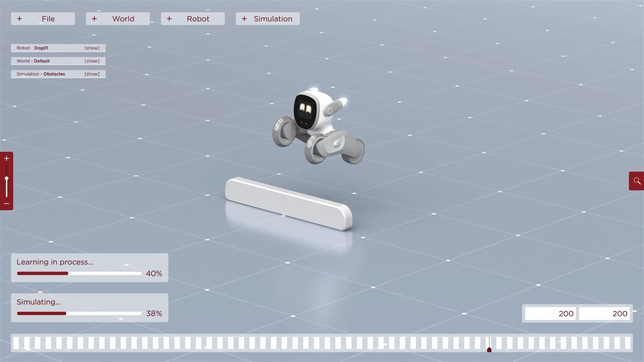This screenshot has width=644, height=362.
Task: Open the Simulation menu
Action: point(268,19)
